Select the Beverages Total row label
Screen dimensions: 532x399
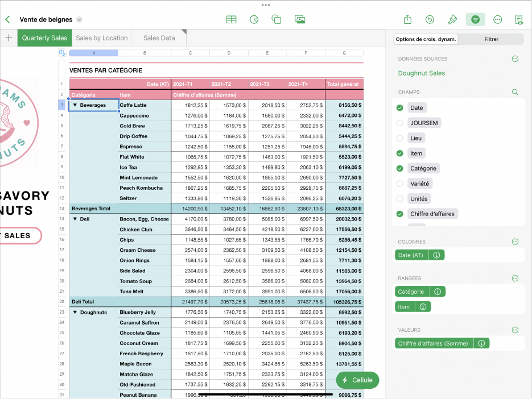point(91,209)
